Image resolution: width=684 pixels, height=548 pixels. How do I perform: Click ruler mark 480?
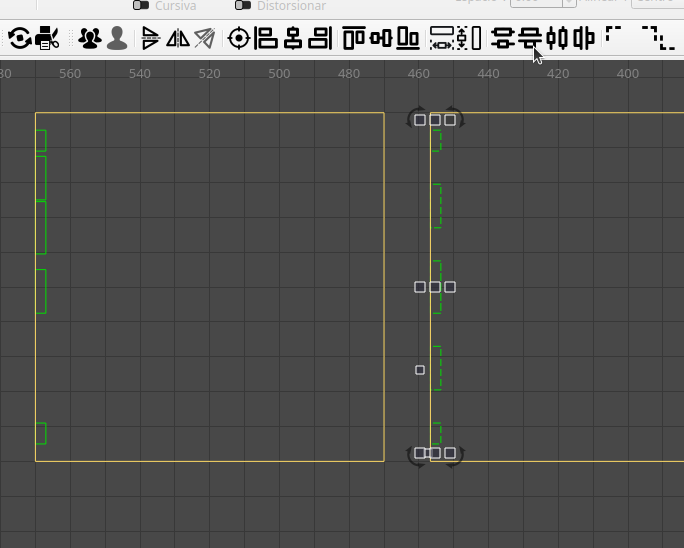click(349, 73)
